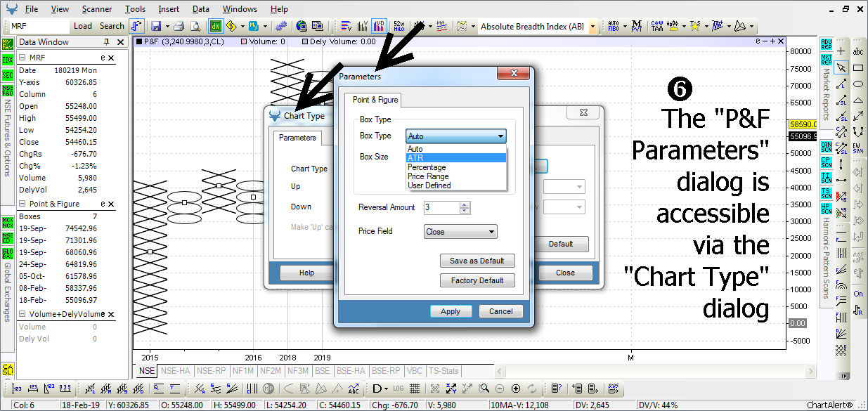This screenshot has height=411, width=868.
Task: Click Help in Chart Type dialog
Action: coord(306,273)
